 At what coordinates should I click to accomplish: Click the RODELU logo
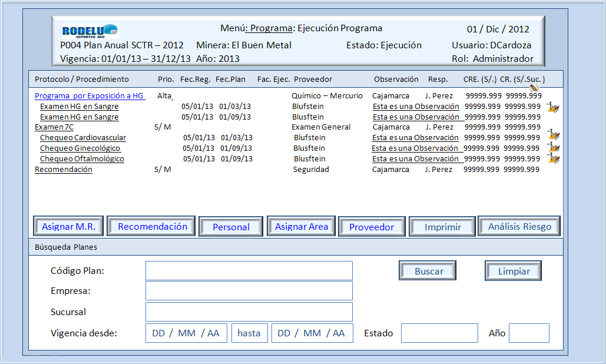point(91,31)
